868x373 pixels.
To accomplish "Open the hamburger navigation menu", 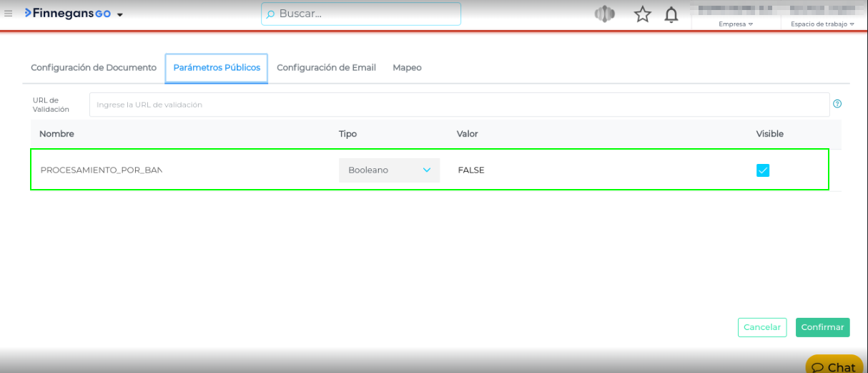I will pyautogui.click(x=9, y=14).
